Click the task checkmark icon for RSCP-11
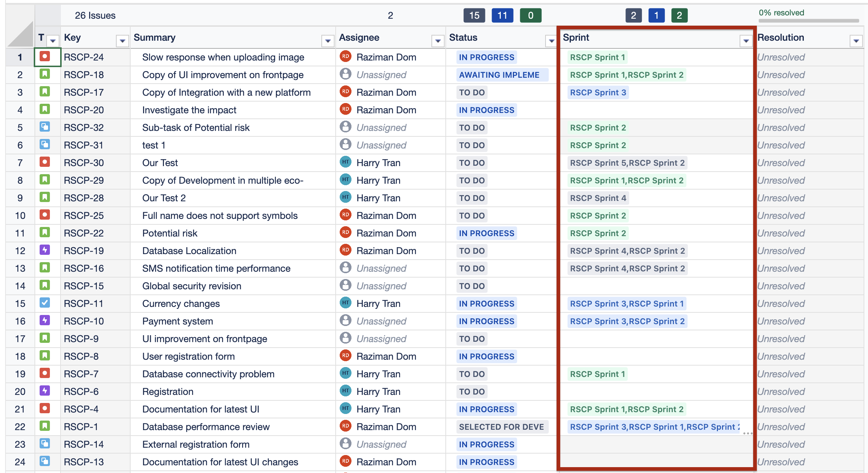Screen dimensions: 868x473 click(x=45, y=303)
